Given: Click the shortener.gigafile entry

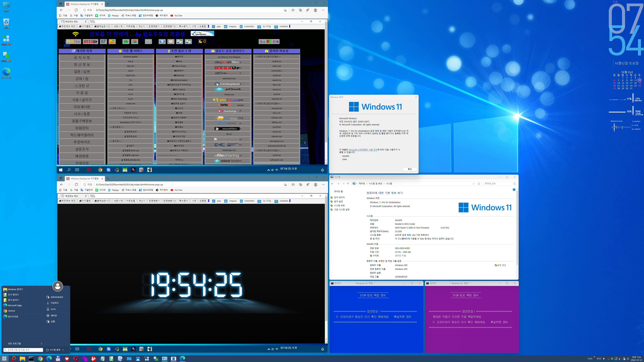Looking at the screenshot, I should tap(130, 57).
